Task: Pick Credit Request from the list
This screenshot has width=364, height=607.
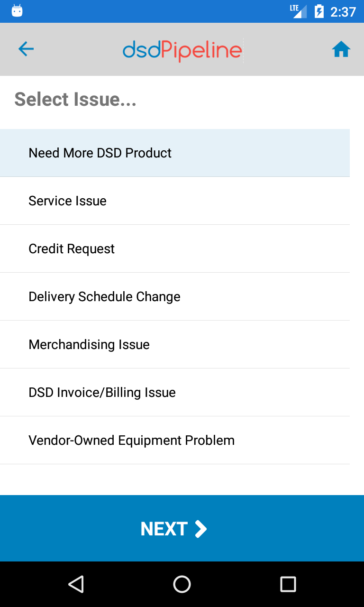Action: click(x=175, y=248)
